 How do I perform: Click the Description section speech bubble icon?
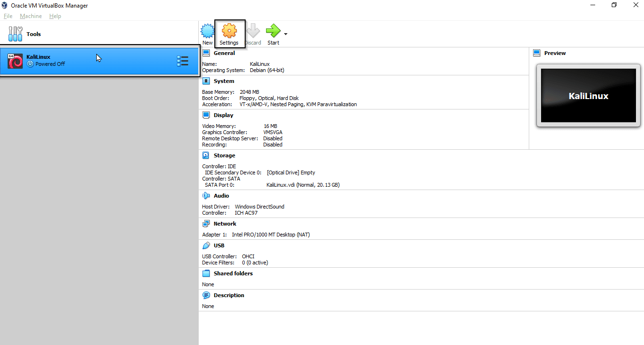[x=206, y=295]
